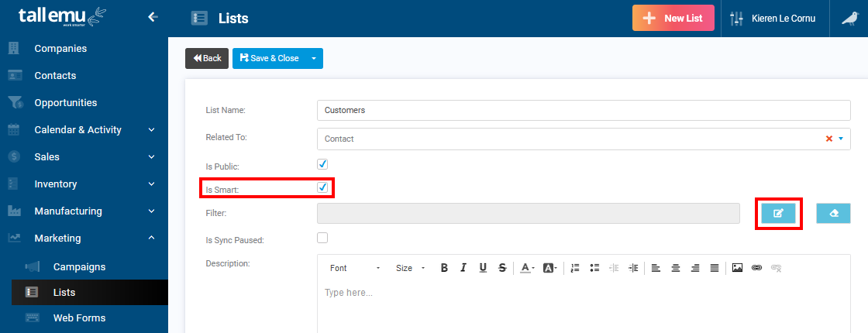868x333 pixels.
Task: Open the Related To dropdown
Action: tap(841, 139)
